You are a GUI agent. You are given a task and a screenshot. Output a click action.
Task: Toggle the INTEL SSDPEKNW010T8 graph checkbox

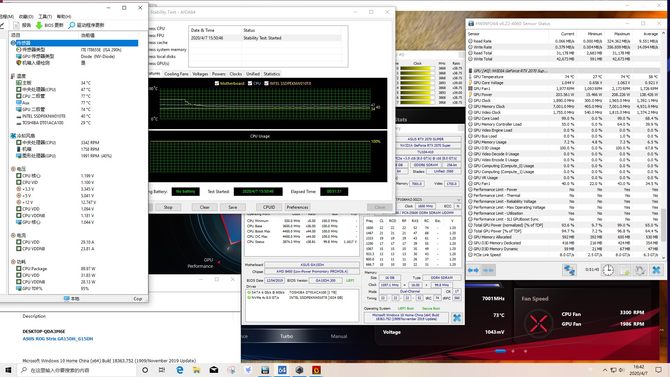[x=266, y=83]
